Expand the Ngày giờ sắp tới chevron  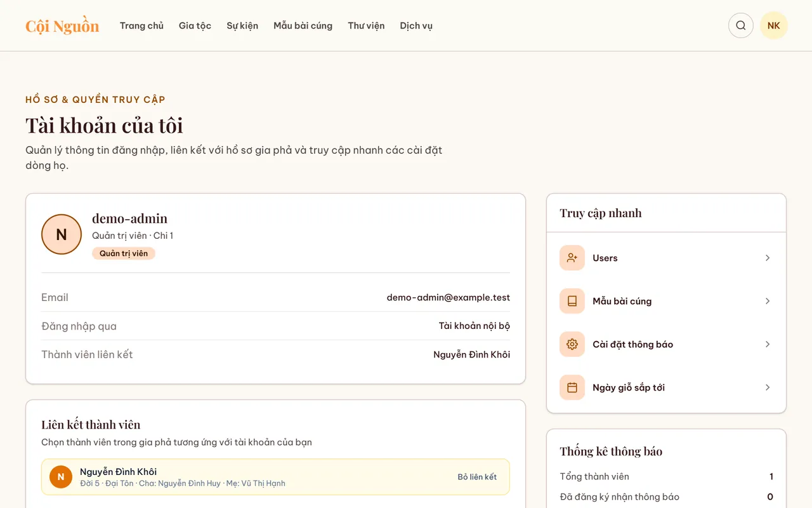[768, 387]
